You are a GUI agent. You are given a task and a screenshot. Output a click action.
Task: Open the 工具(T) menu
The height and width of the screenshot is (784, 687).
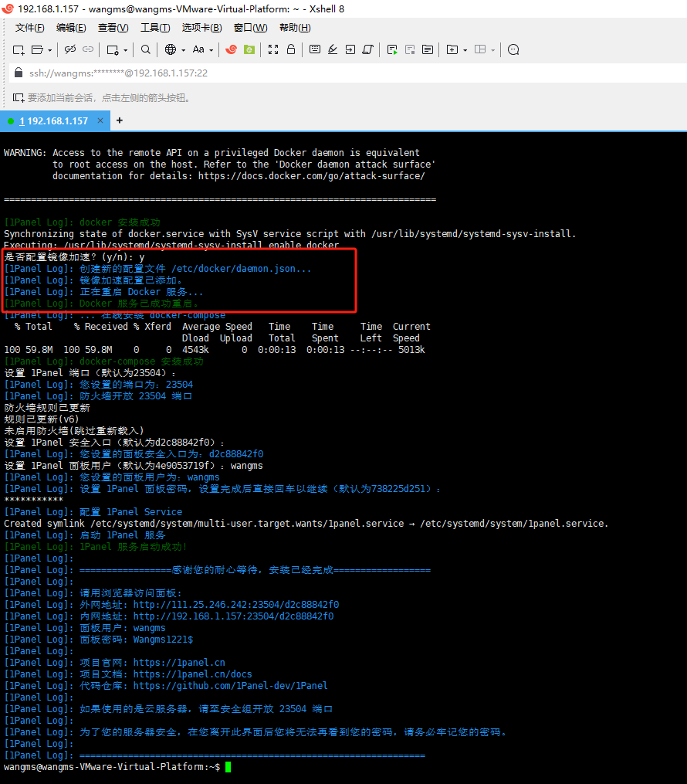tap(155, 28)
